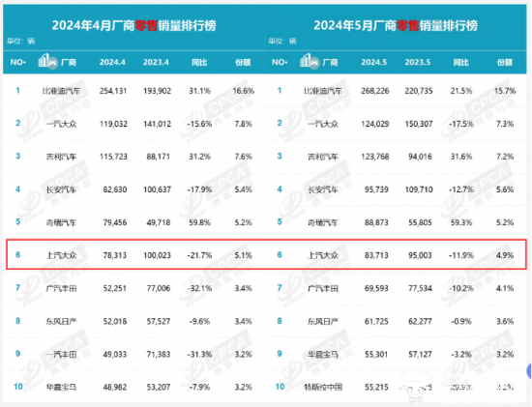Image resolution: width=532 pixels, height=407 pixels.
Task: Click the 2024.4 column header
Action: (x=112, y=63)
